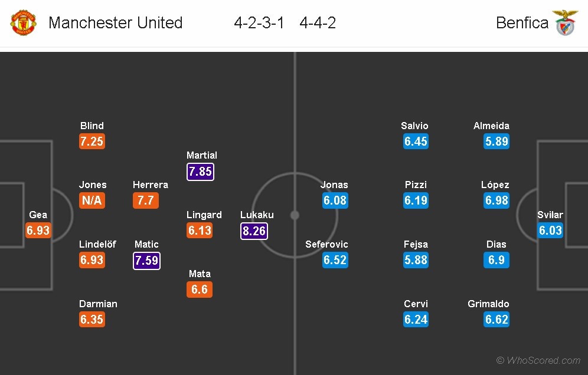The height and width of the screenshot is (375, 588).
Task: Click López's 6.98 rating badge
Action: point(496,200)
